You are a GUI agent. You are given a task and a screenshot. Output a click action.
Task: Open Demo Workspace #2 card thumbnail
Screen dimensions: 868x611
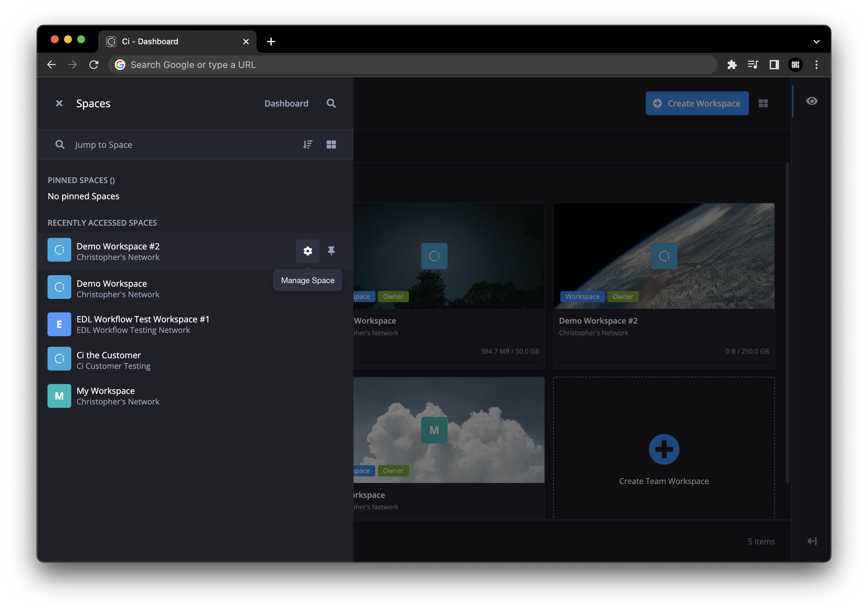click(664, 256)
